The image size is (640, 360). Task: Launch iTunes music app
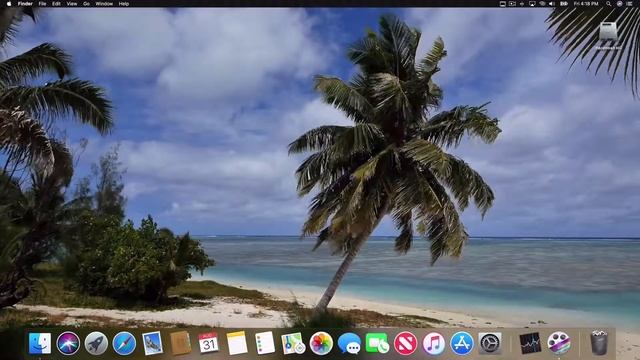point(433,343)
